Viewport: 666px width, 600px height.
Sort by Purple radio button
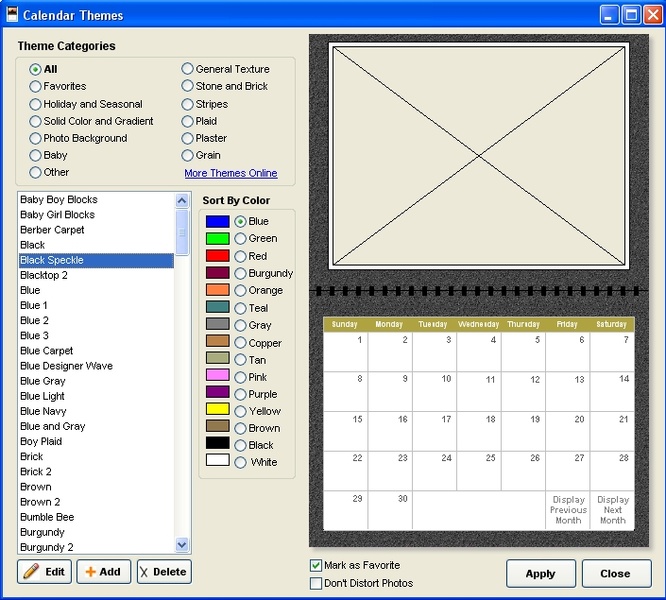tap(240, 394)
